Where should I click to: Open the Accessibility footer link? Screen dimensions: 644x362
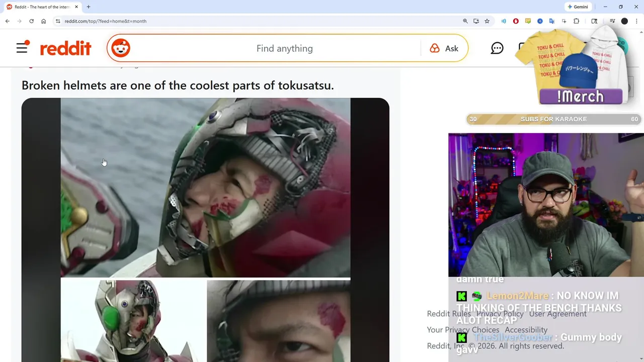pos(526,330)
